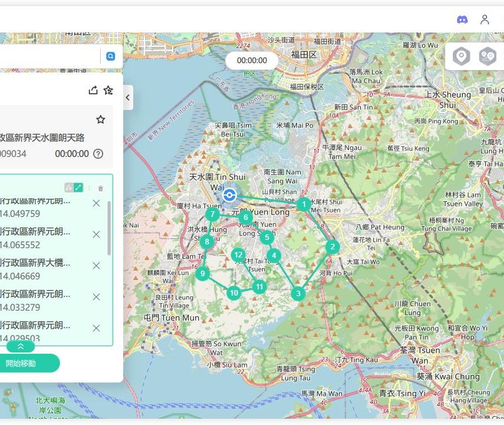Click the help question mark icon
Viewport: 504px width, 425px height.
pos(98,154)
